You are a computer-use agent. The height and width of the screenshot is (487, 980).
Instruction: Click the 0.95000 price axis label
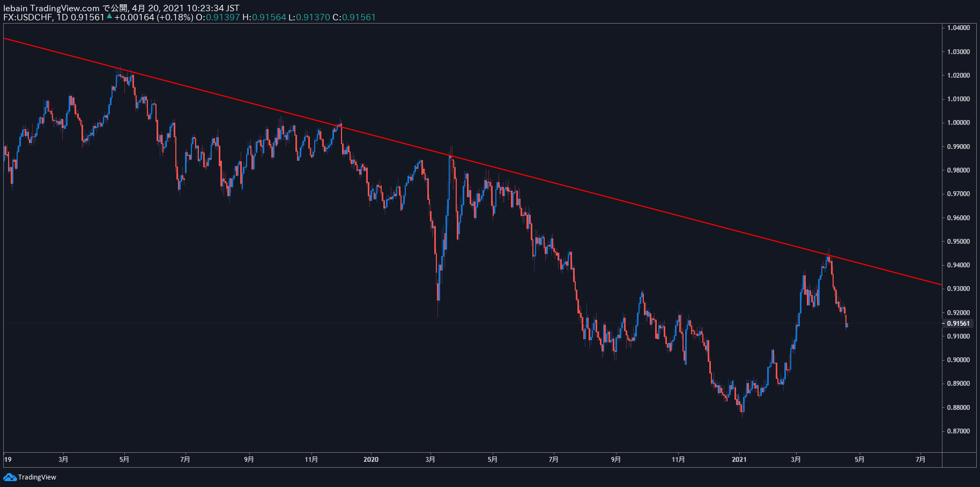(959, 242)
